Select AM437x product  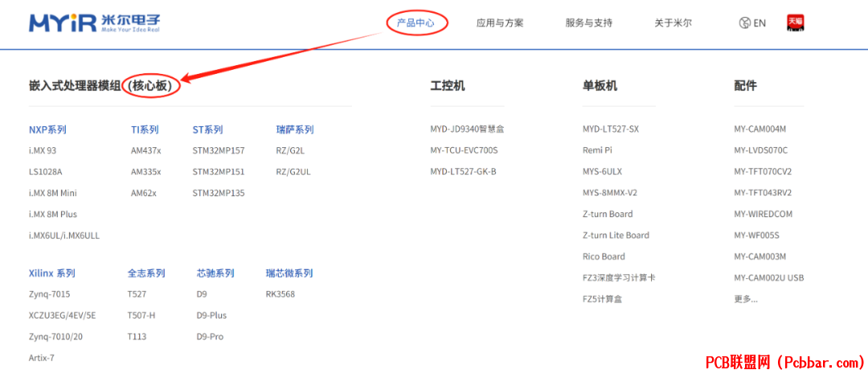coord(146,150)
